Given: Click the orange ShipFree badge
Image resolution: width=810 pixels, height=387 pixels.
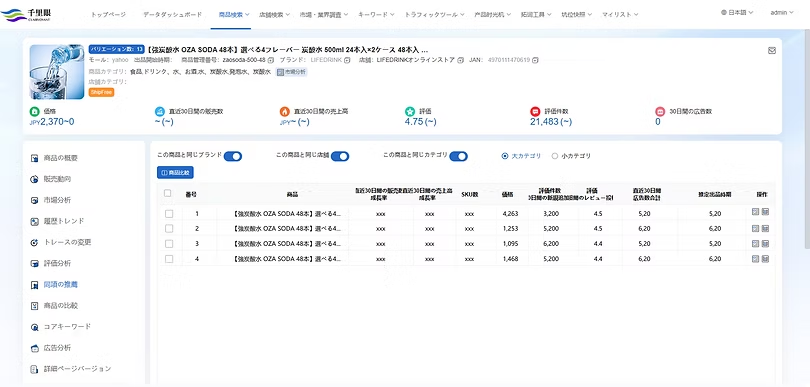Looking at the screenshot, I should (x=101, y=92).
